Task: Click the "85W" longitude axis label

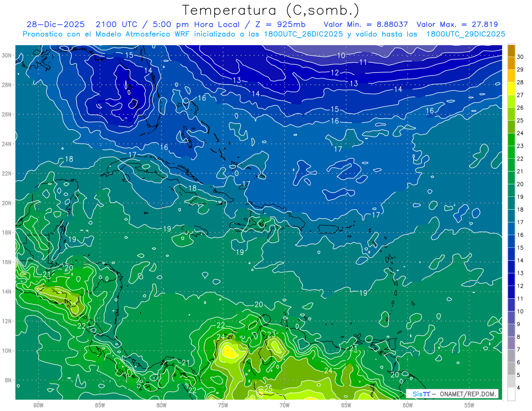Action: [100, 406]
